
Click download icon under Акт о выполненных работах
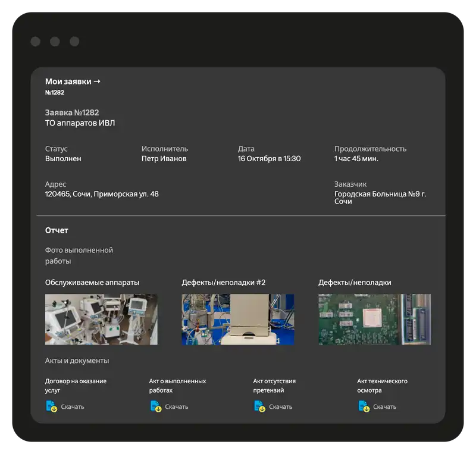tap(155, 406)
